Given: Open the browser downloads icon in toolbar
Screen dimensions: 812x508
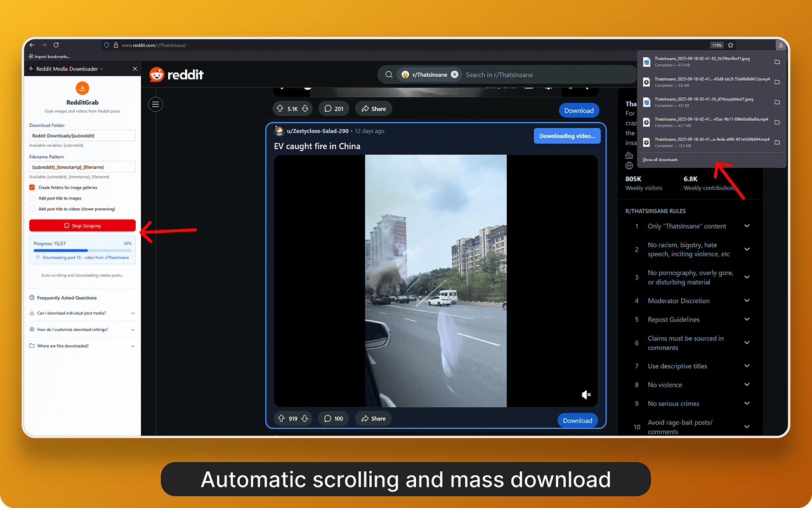Looking at the screenshot, I should (x=782, y=44).
